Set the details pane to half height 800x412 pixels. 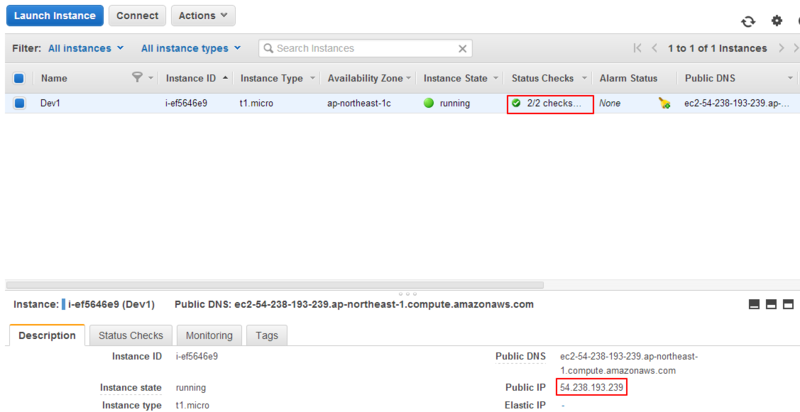[771, 304]
